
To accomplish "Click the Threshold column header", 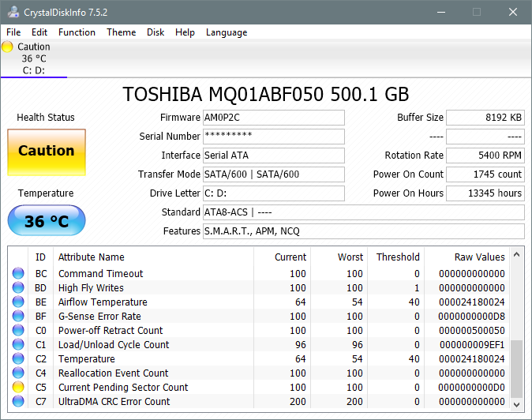I will (395, 257).
